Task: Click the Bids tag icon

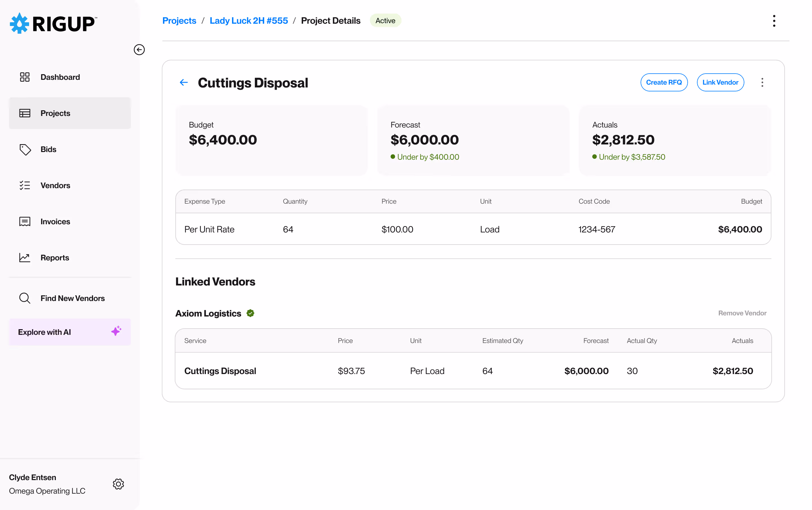Action: tap(25, 150)
